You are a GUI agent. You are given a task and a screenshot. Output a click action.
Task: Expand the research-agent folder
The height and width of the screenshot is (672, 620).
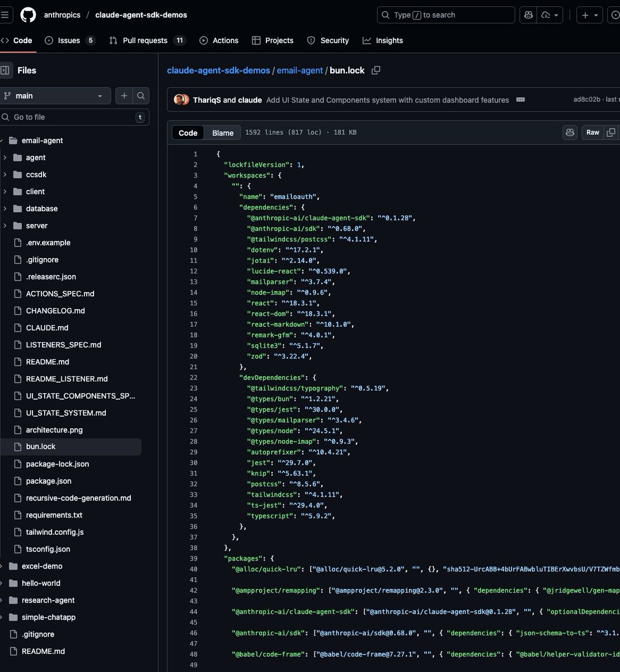[x=2, y=600]
